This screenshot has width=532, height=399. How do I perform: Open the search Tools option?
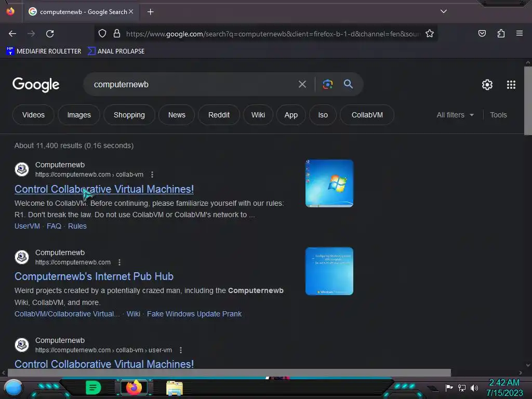tap(498, 115)
